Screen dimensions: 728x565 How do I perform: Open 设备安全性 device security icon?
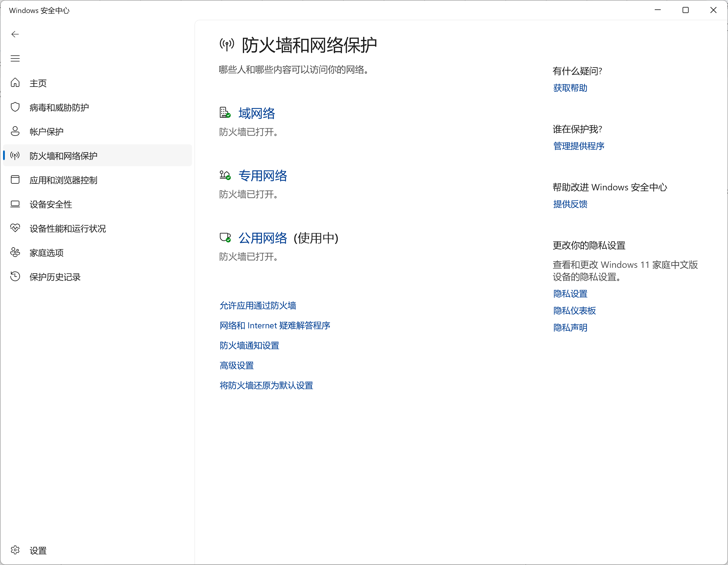tap(15, 204)
